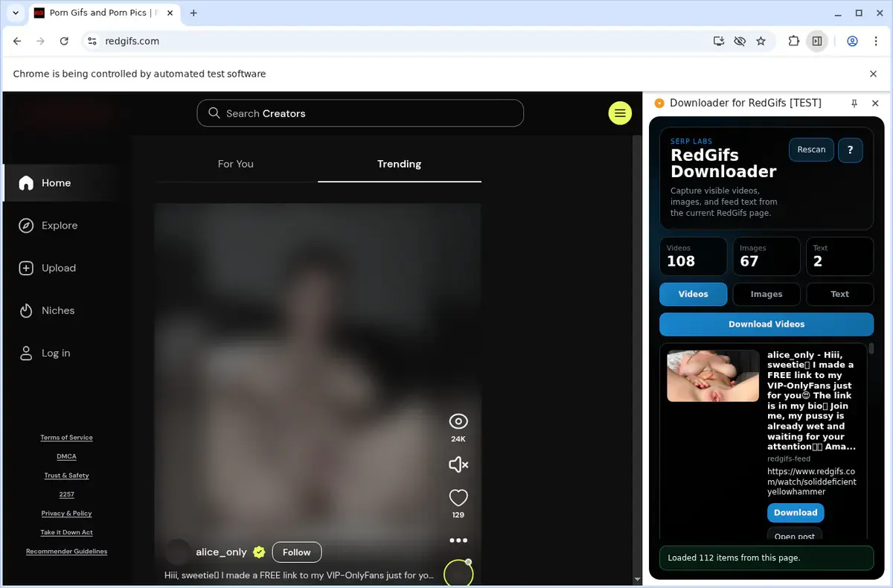Viewport: 893px width, 588px height.
Task: Click the install app icon in address bar
Action: tap(719, 41)
